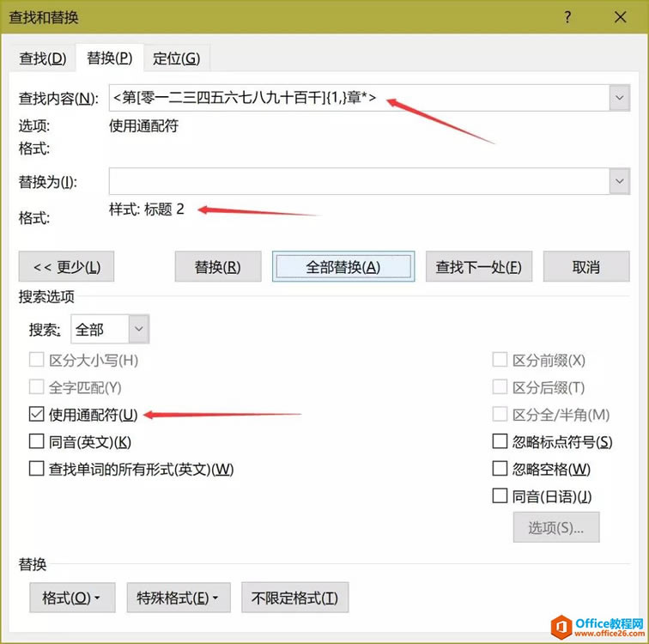Open the 特殊格式(E) dropdown button

tap(179, 598)
